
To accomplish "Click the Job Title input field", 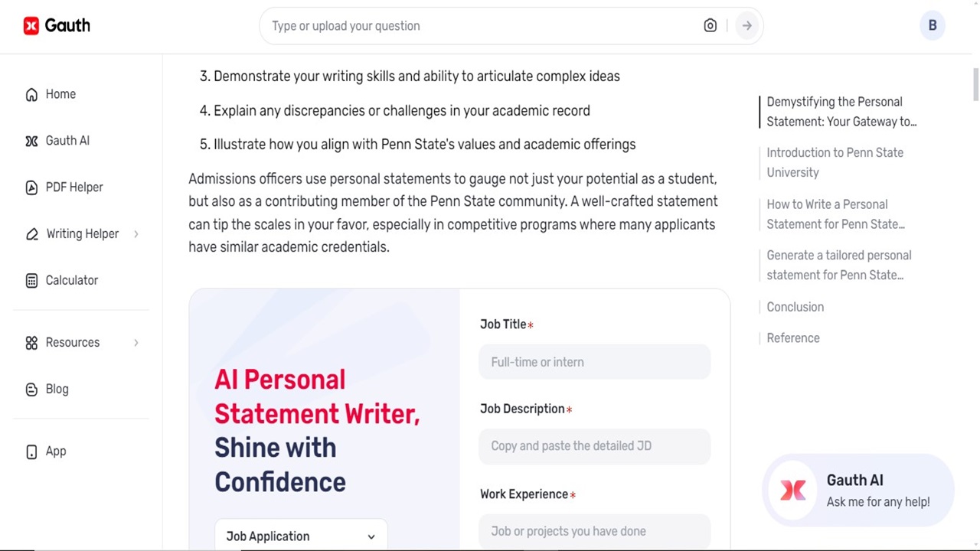I will pyautogui.click(x=595, y=362).
